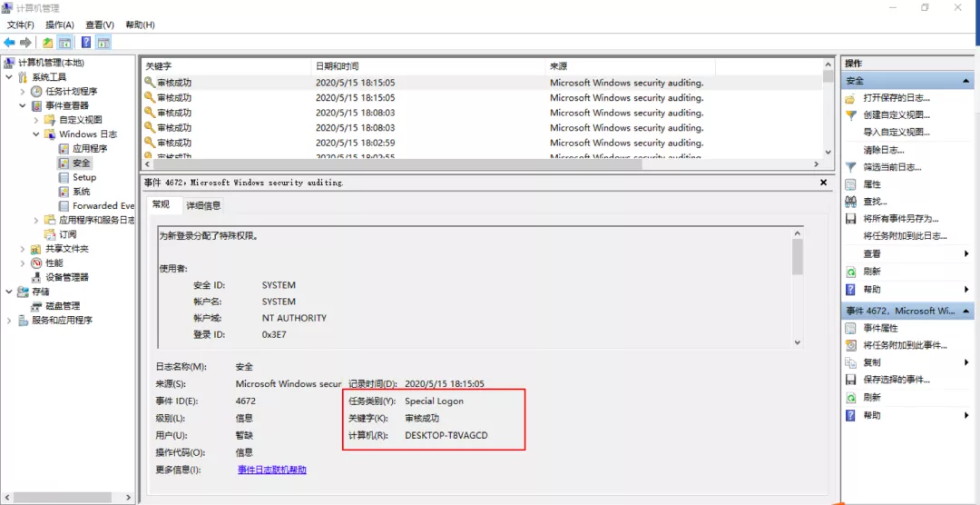
Task: Click the 筛选当前日志 funnel icon
Action: point(850,167)
